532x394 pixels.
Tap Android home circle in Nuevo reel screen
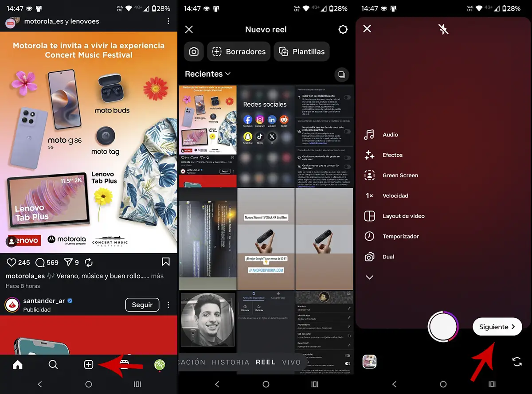pos(266,384)
